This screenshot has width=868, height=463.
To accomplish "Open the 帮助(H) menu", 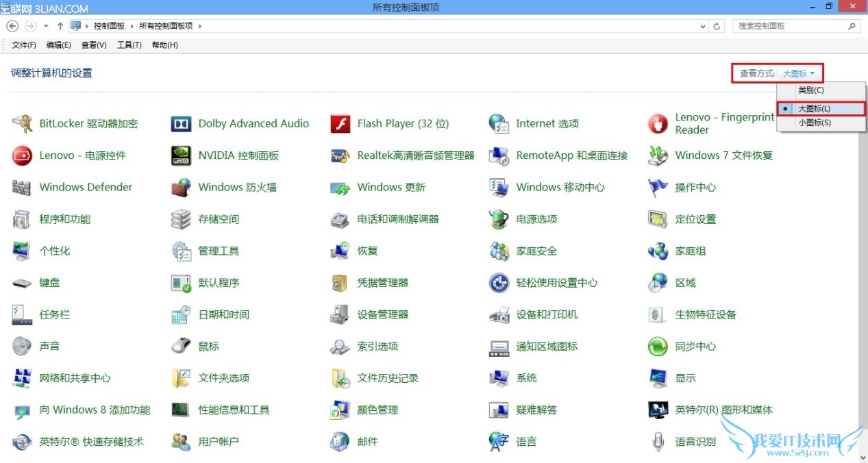I will pos(164,45).
